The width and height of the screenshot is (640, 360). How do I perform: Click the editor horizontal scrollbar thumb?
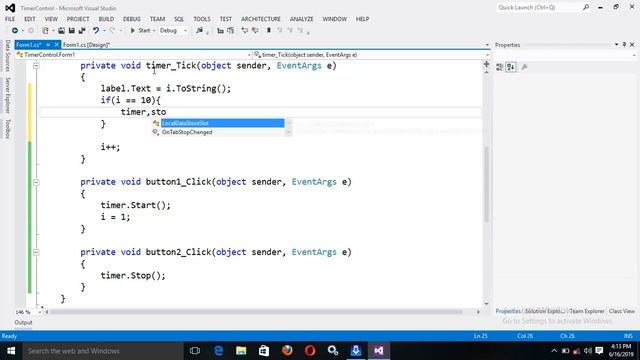coord(256,312)
